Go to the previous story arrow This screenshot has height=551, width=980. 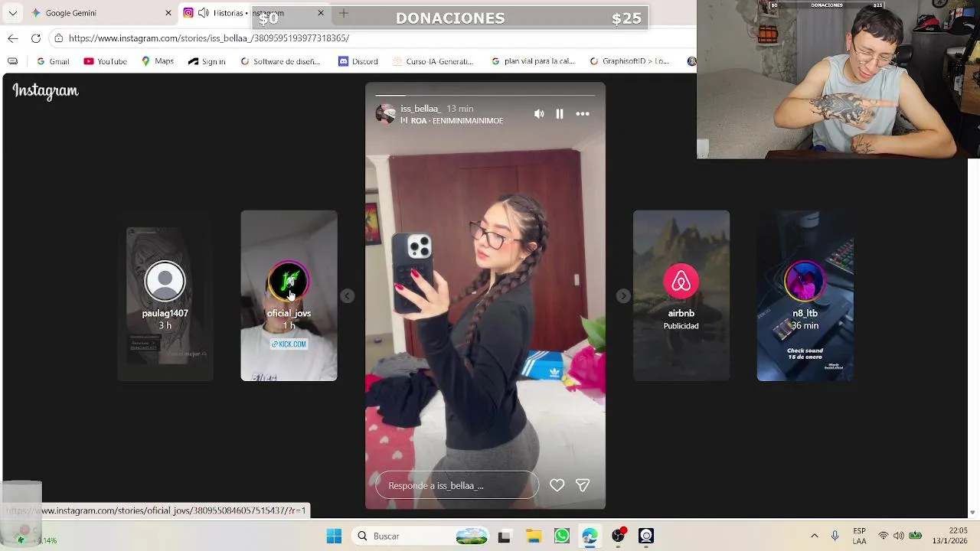coord(348,296)
